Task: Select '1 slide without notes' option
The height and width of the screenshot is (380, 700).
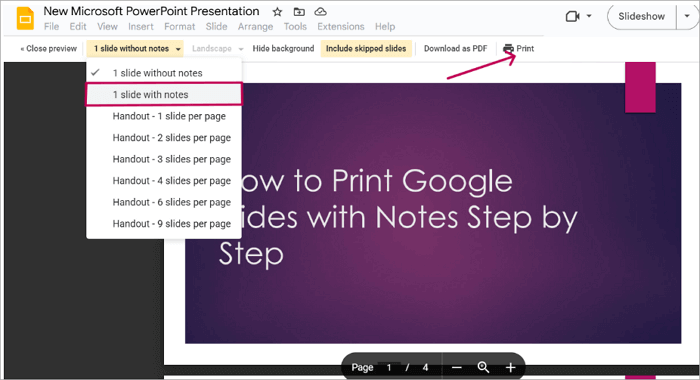Action: click(x=164, y=73)
